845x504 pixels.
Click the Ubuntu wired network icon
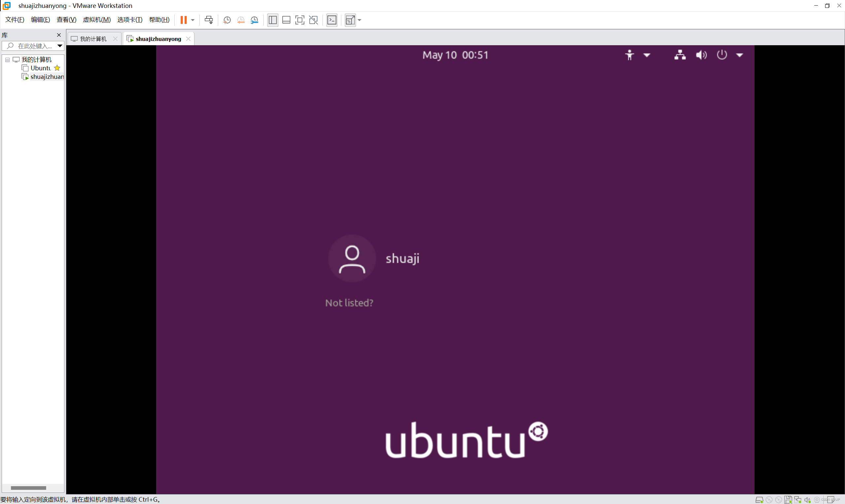(x=680, y=55)
